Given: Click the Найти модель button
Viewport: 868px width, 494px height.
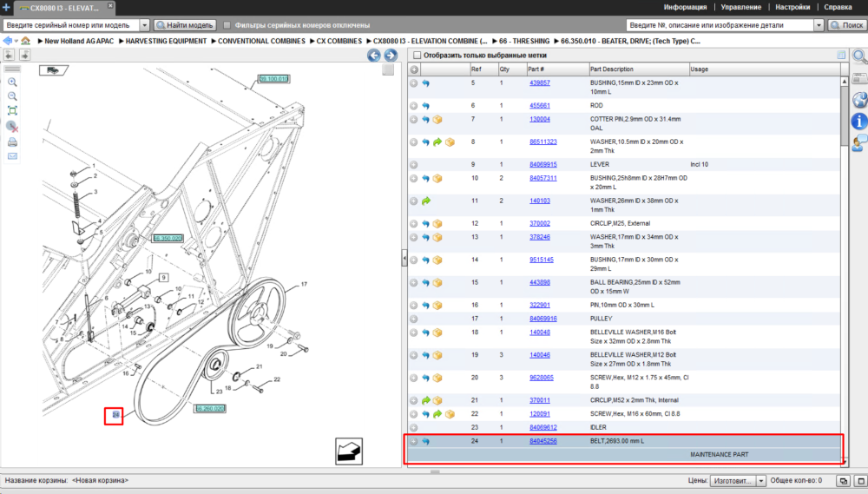Looking at the screenshot, I should click(185, 25).
